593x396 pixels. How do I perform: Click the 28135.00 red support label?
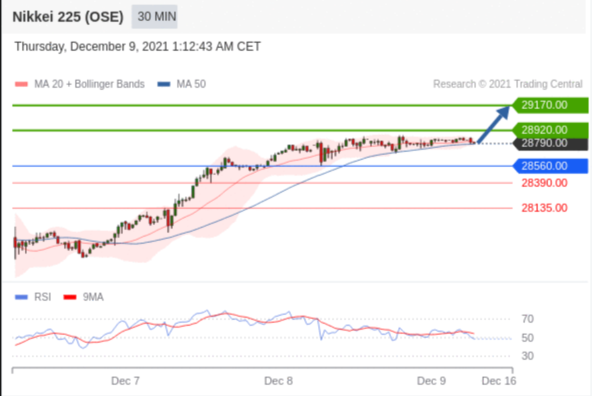544,208
